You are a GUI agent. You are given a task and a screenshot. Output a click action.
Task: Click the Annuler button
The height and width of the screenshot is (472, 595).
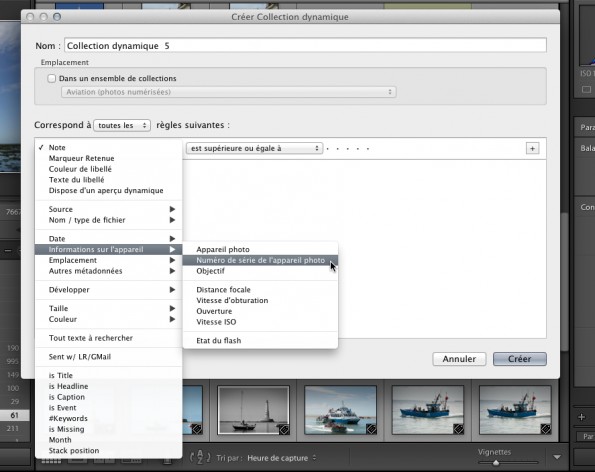pos(459,359)
